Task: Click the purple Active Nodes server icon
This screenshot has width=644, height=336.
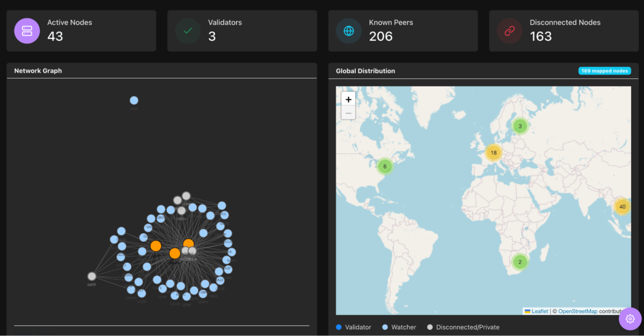Action: coord(27,31)
